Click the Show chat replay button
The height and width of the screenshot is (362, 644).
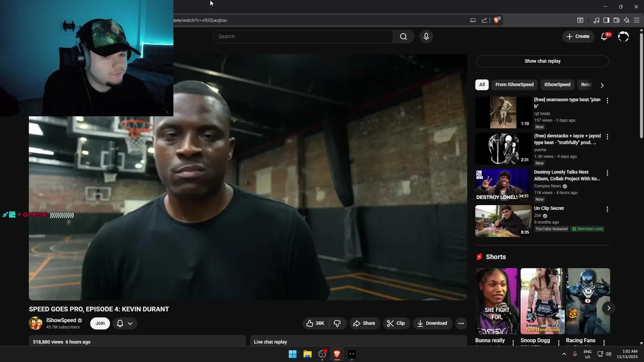pos(542,61)
